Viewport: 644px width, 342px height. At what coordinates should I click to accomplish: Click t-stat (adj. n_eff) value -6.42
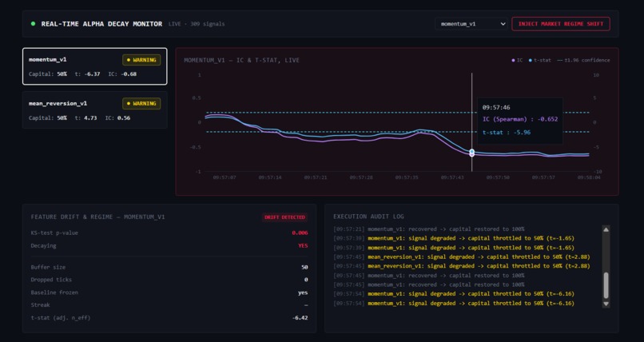point(300,318)
